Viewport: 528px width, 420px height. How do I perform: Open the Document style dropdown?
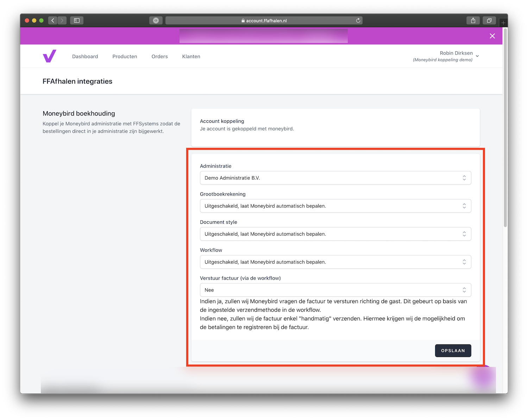coord(335,234)
